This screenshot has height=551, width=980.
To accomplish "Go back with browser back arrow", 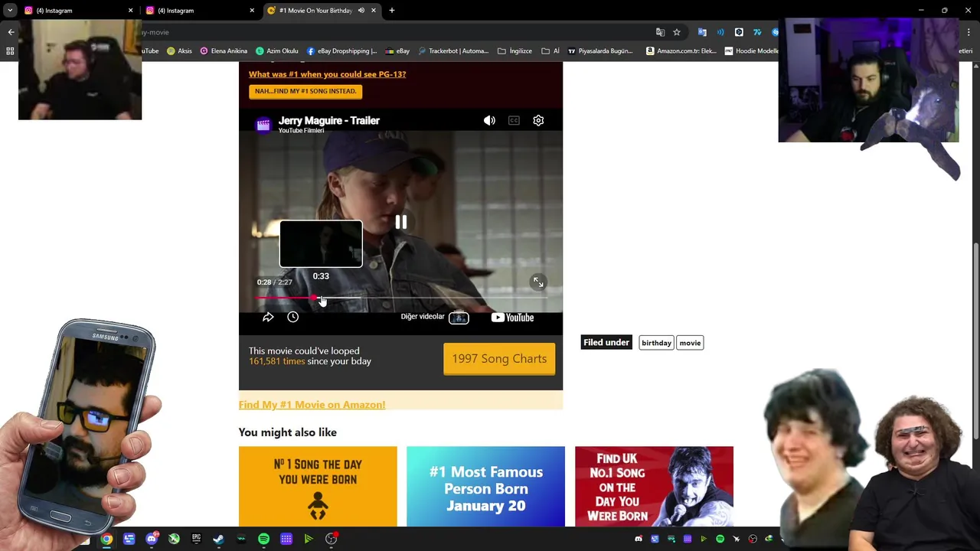I will (x=11, y=32).
